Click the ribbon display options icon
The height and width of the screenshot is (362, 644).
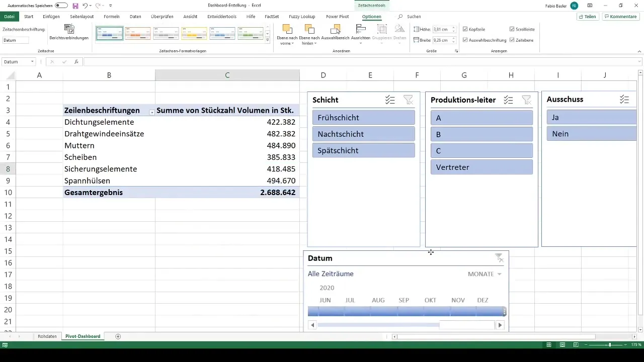point(590,6)
